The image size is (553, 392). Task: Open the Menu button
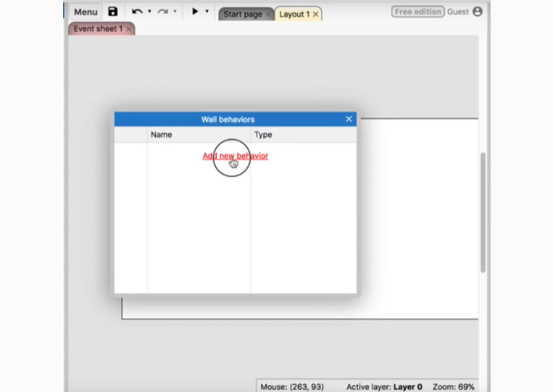86,12
